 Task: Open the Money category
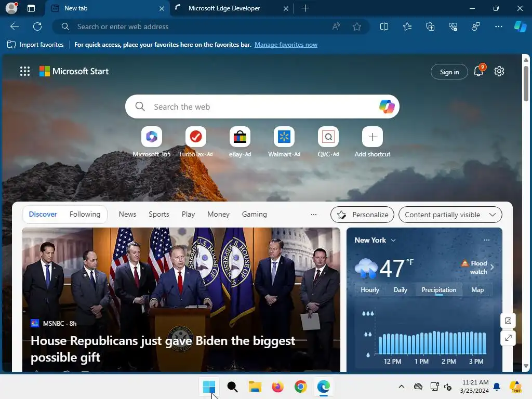pyautogui.click(x=219, y=215)
